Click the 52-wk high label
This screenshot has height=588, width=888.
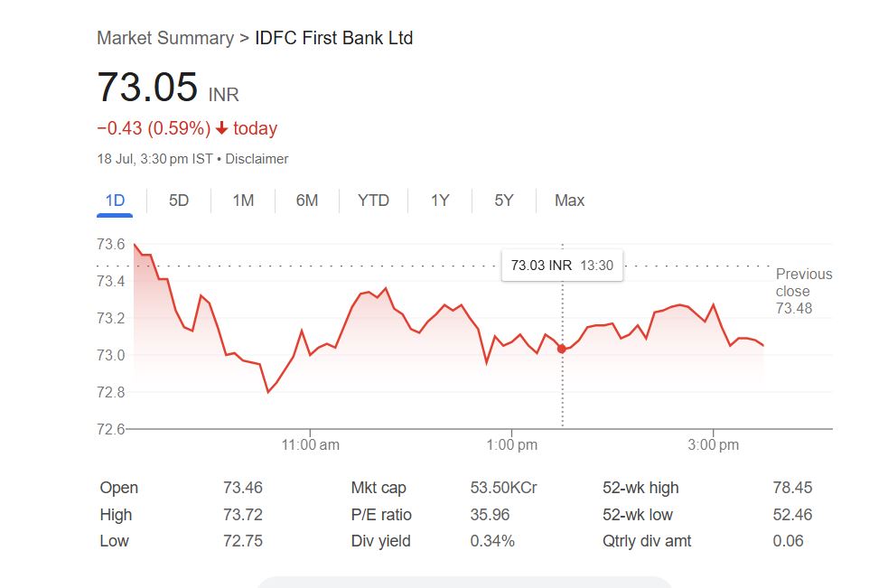tap(640, 488)
